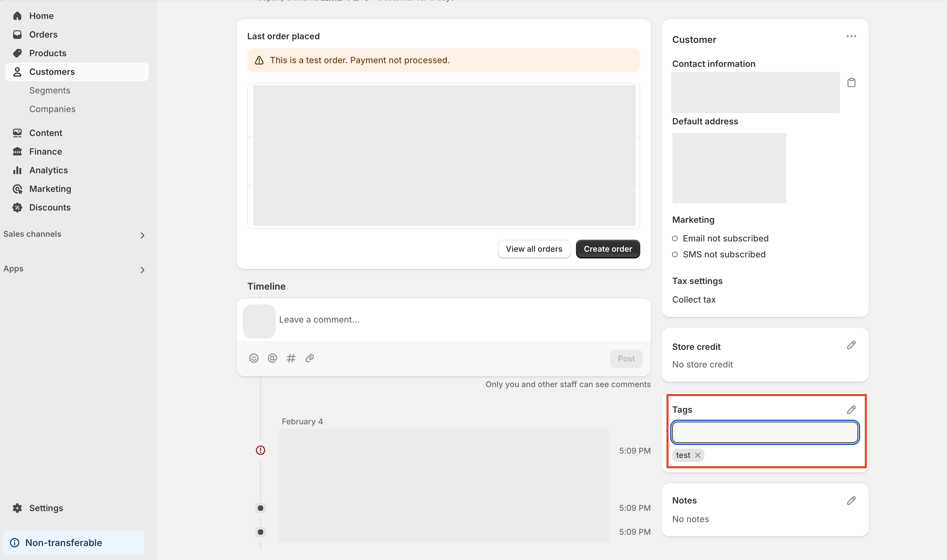Go to Segments submenu
This screenshot has height=560, width=947.
point(50,90)
